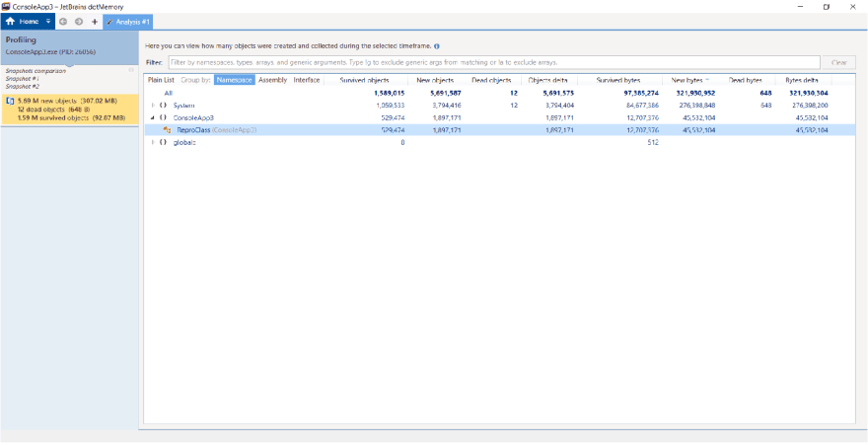Add a new tab with the plus icon
868x446 pixels.
(94, 22)
